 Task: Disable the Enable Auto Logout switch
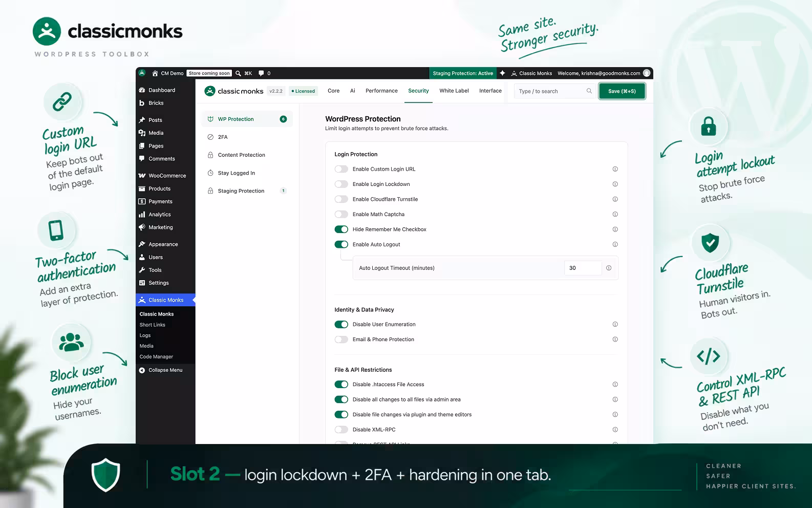(341, 244)
